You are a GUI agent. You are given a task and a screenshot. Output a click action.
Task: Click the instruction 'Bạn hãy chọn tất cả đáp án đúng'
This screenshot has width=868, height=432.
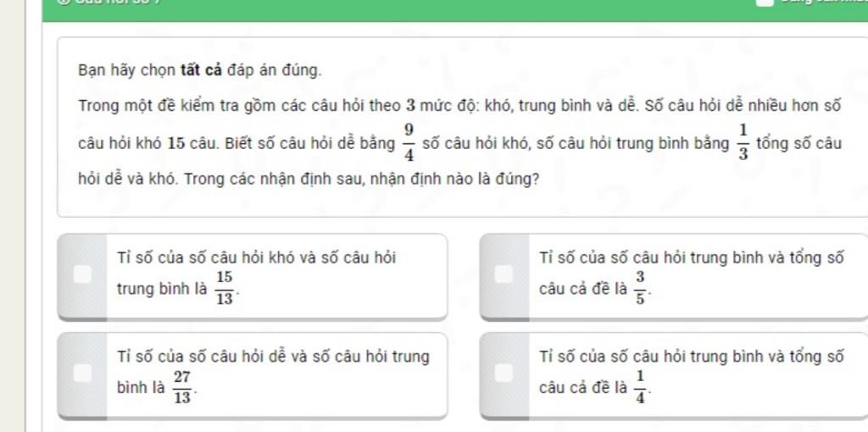coord(200,71)
